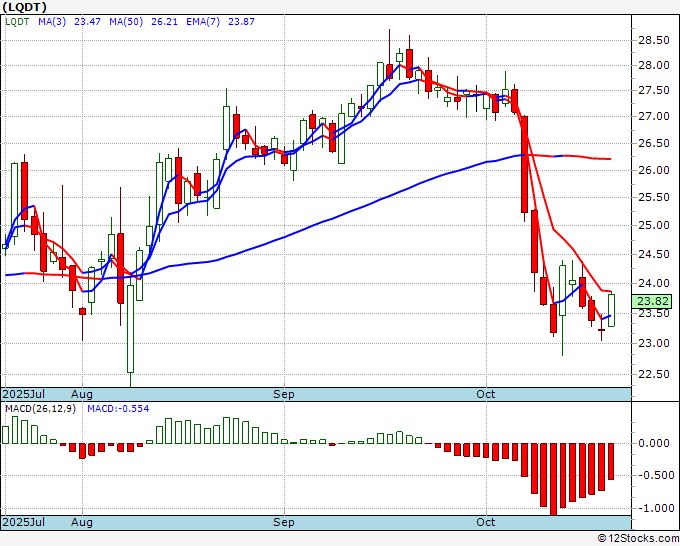The height and width of the screenshot is (546, 680).
Task: Click the MA(50) legend label
Action: tap(126, 22)
